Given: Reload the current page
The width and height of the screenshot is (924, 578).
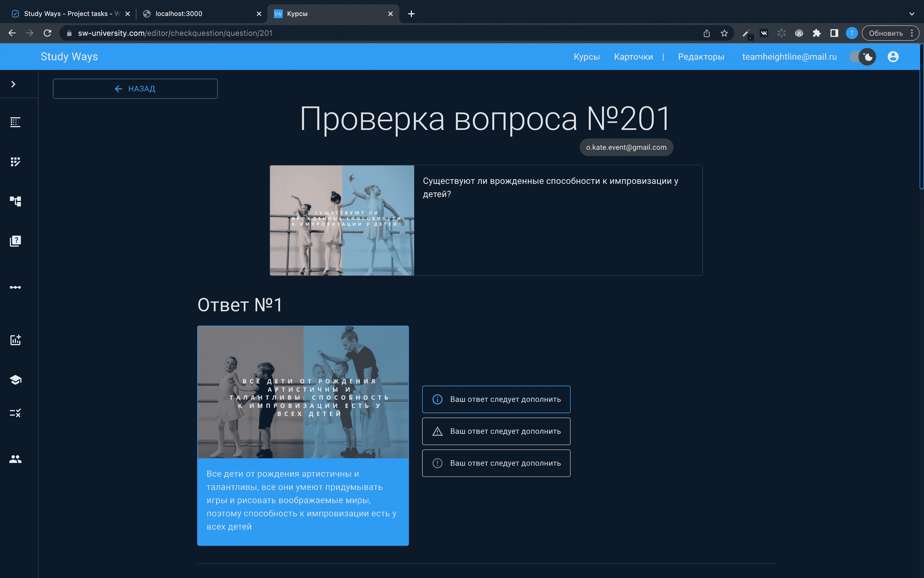Looking at the screenshot, I should pos(47,33).
